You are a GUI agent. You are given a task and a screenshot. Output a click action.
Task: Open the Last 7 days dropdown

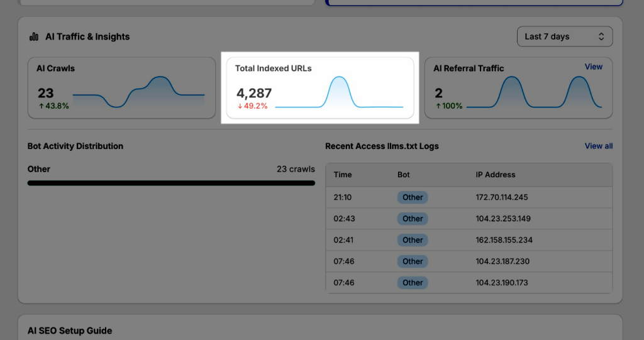564,36
